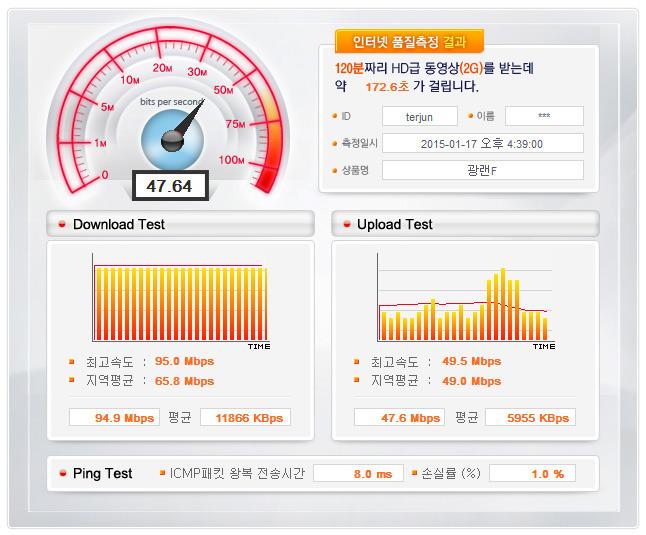Screen dimensions: 646x535
Task: Click the 손실률 (%) label
Action: point(451,473)
